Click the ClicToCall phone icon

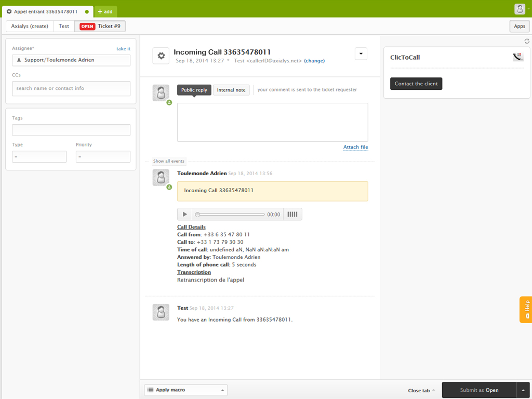(518, 57)
